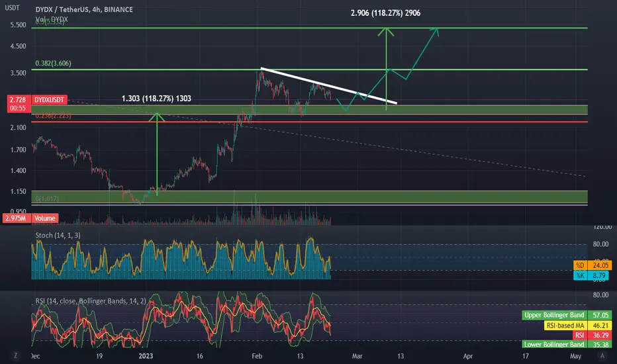Select the RSI Bollinger Bands indicator legend
Viewport: 617px width, 364px height.
(x=91, y=301)
